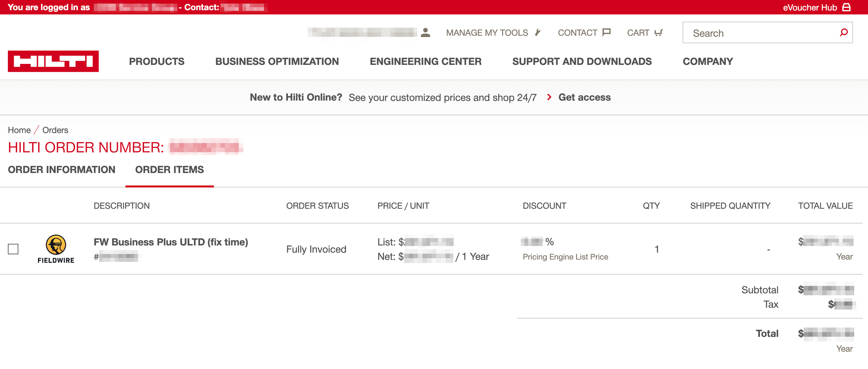Click the Subtotal label
Screen dimensions: 868x369
click(760, 290)
